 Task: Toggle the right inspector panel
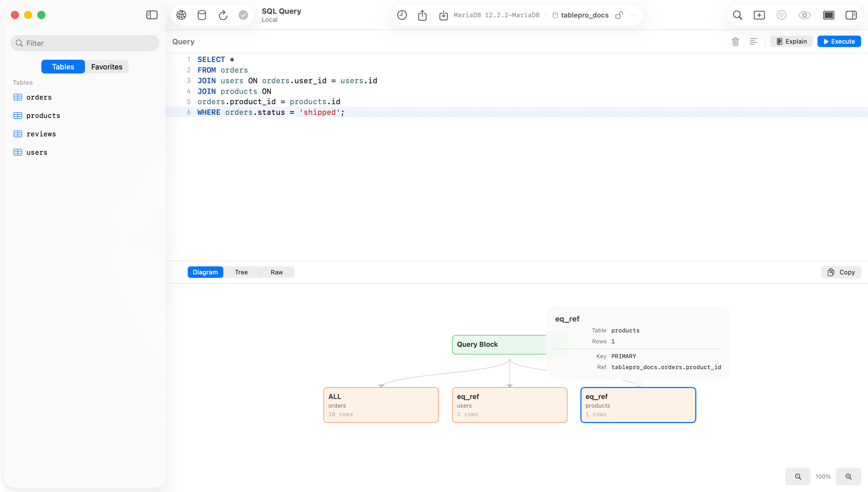click(x=851, y=15)
